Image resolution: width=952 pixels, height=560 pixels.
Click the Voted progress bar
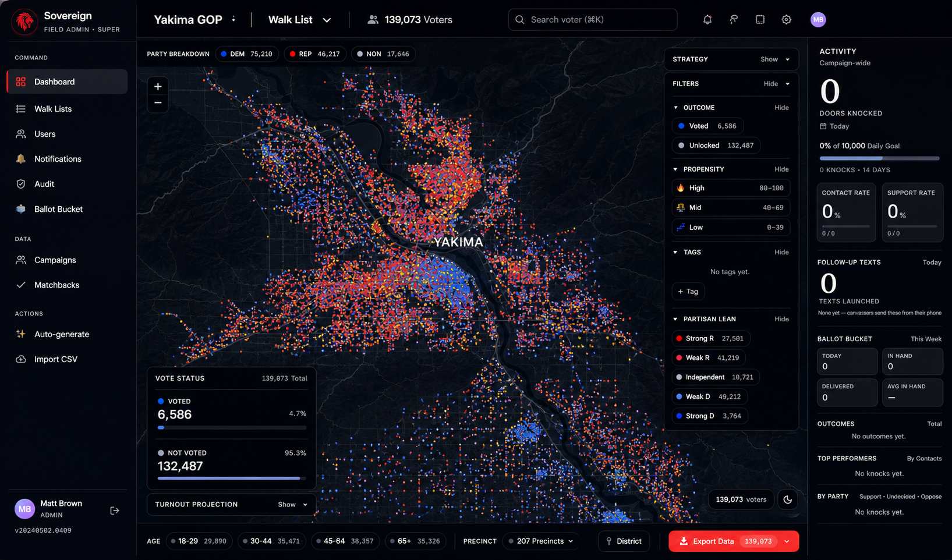pos(232,428)
